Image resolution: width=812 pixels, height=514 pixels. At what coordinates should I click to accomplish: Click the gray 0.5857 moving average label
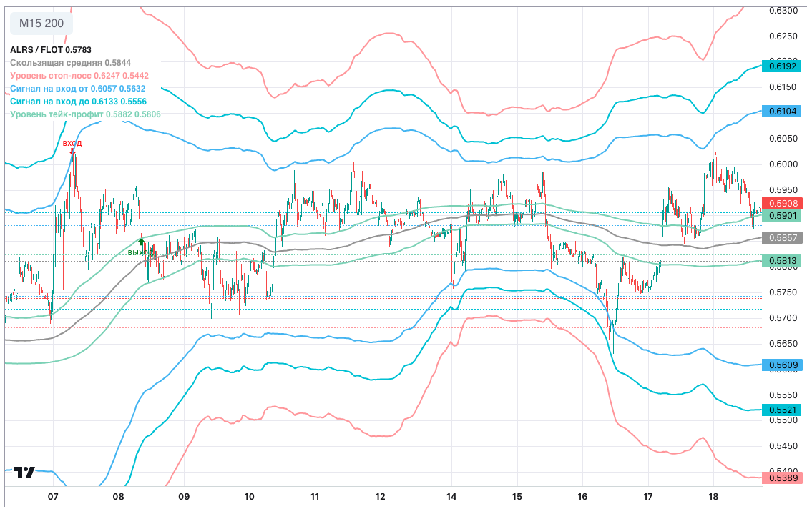click(783, 237)
